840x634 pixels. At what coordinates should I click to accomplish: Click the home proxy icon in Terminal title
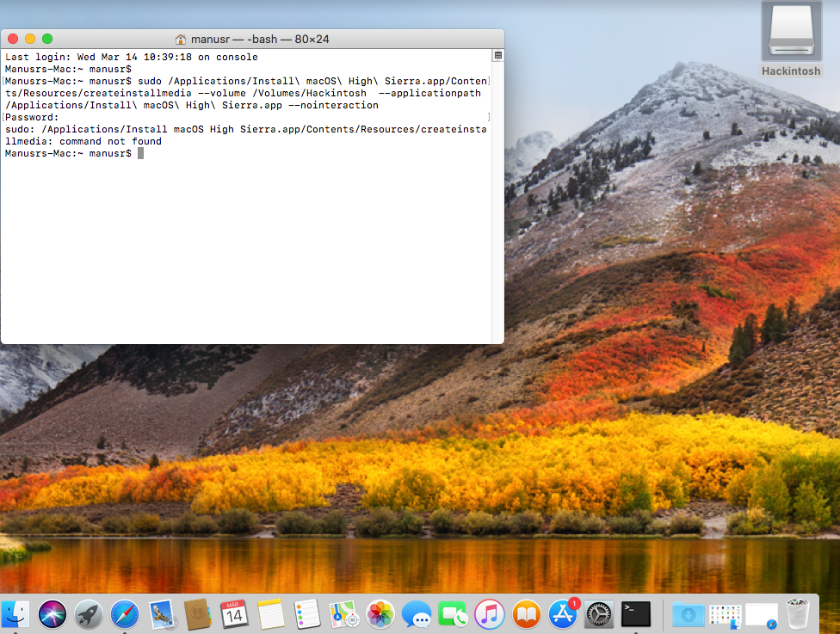[x=181, y=39]
